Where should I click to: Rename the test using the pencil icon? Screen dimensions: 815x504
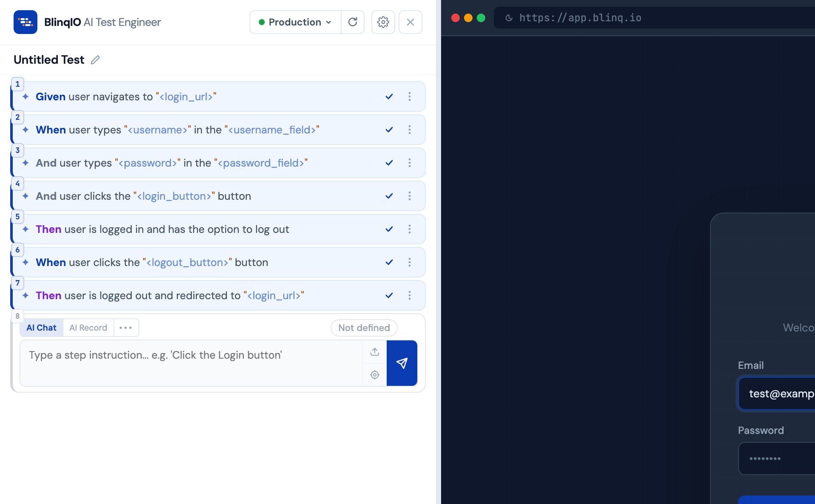click(x=95, y=60)
